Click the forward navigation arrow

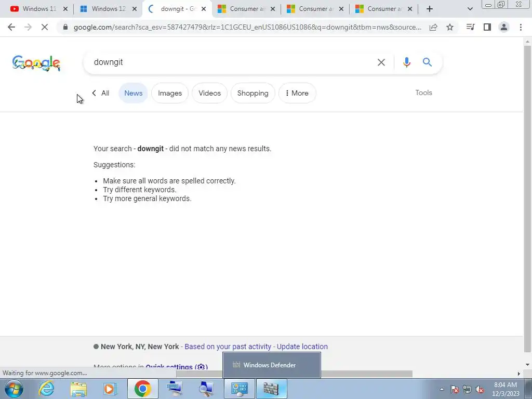[x=28, y=27]
